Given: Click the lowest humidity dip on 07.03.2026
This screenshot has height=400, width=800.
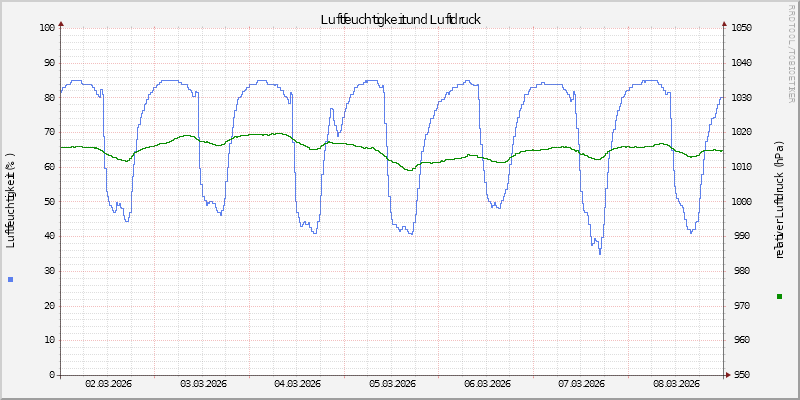Looking at the screenshot, I should point(600,251).
